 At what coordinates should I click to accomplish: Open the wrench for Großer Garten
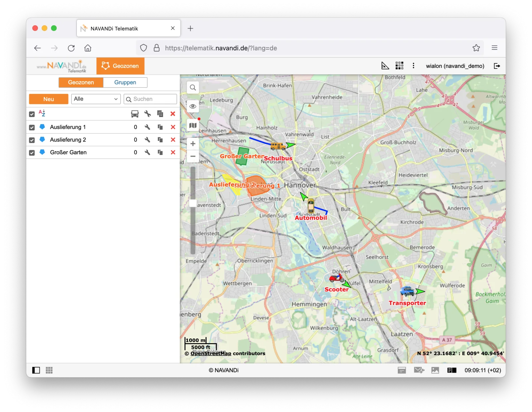tap(148, 152)
